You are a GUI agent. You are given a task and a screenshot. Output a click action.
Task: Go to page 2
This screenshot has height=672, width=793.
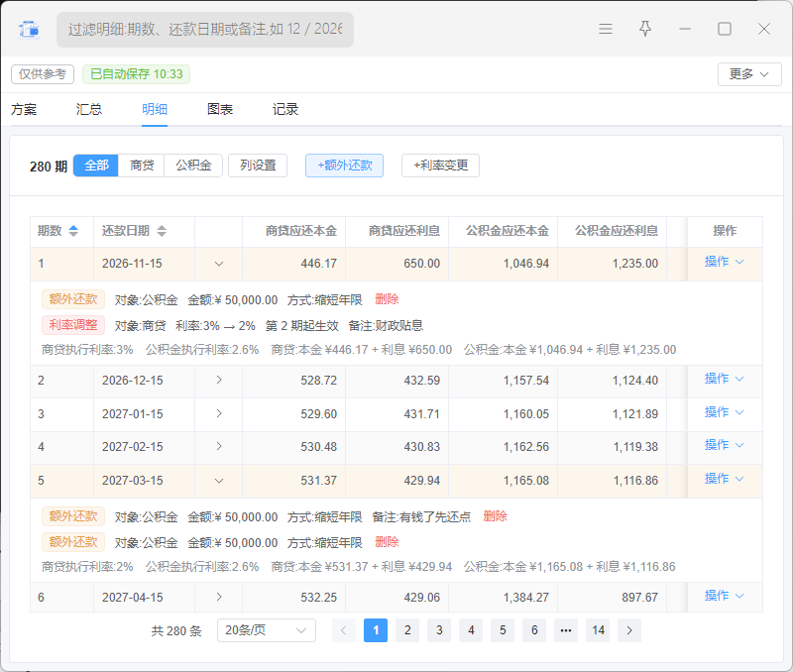coord(407,630)
